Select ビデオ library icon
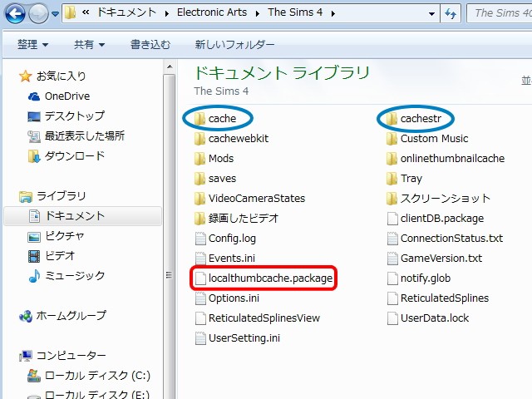The height and width of the screenshot is (399, 532). point(34,256)
